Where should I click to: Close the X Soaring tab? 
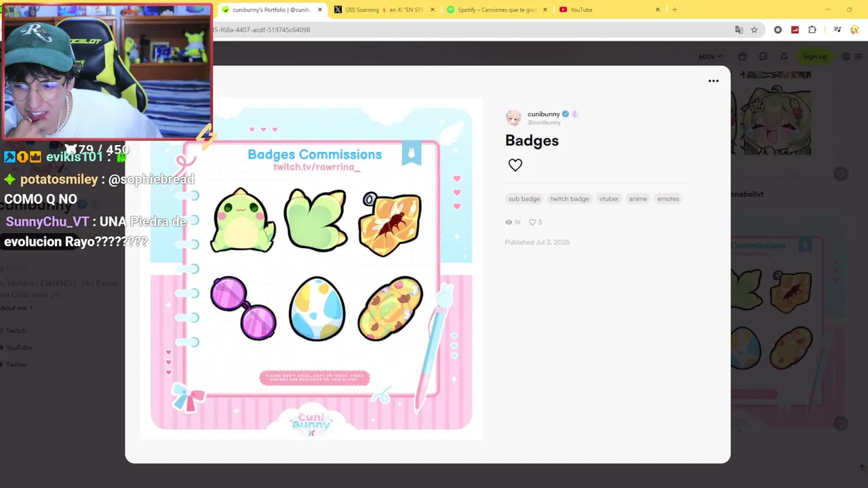(x=433, y=9)
